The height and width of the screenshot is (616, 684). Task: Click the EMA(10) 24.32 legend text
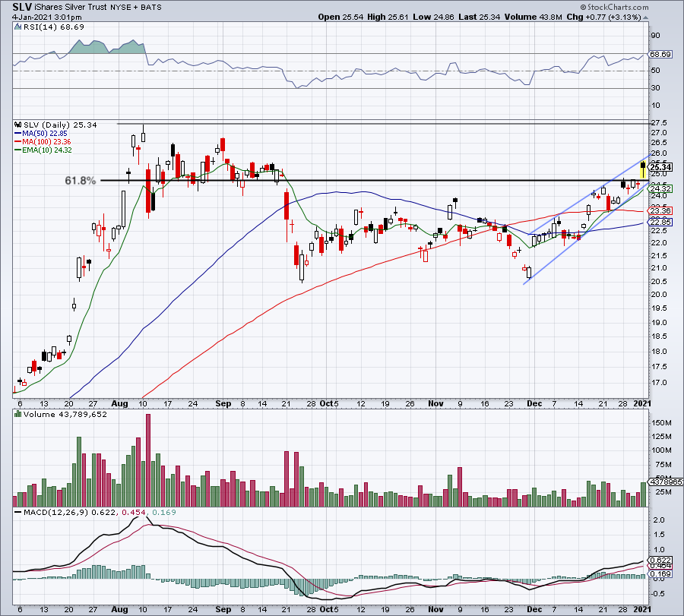click(x=46, y=150)
